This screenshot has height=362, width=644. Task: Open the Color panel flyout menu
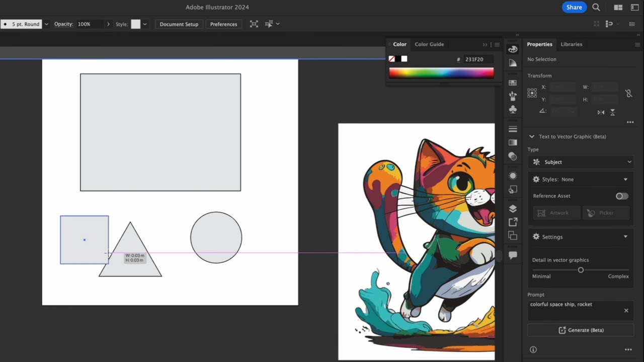(497, 44)
